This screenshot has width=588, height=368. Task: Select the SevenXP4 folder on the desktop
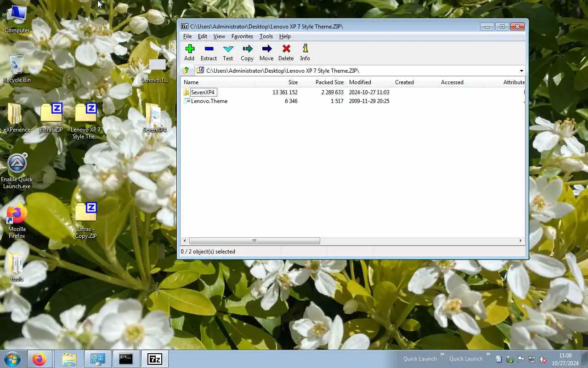coord(155,118)
